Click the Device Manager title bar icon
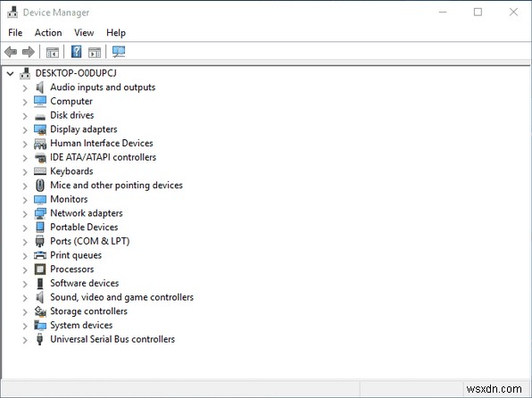The height and width of the screenshot is (398, 532). click(12, 12)
